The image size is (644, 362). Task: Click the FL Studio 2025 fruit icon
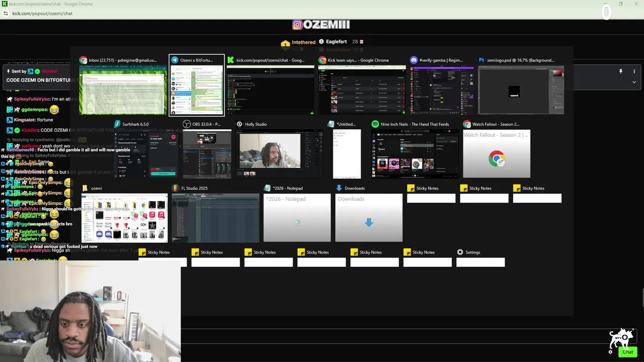175,188
